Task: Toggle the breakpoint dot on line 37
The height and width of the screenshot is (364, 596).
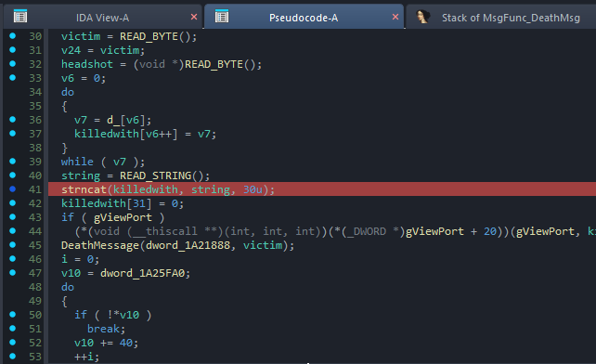Action: click(x=13, y=133)
